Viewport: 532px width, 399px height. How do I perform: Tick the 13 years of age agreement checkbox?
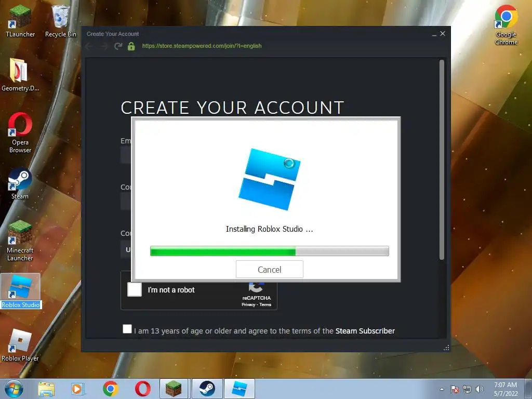[x=127, y=329]
